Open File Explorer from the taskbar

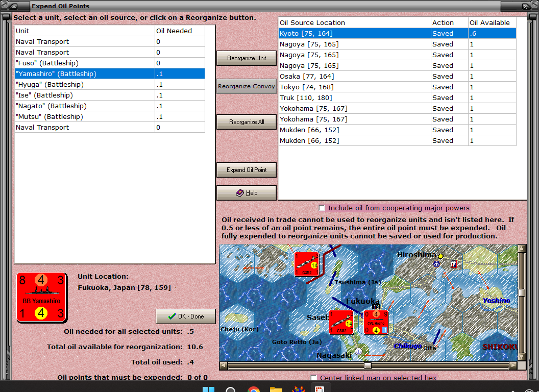click(276, 388)
